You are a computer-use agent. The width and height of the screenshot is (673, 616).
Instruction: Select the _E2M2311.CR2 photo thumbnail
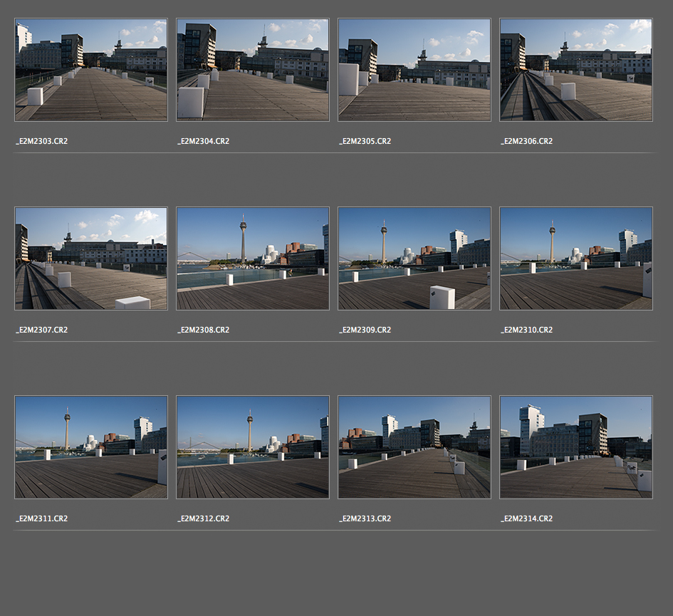91,447
